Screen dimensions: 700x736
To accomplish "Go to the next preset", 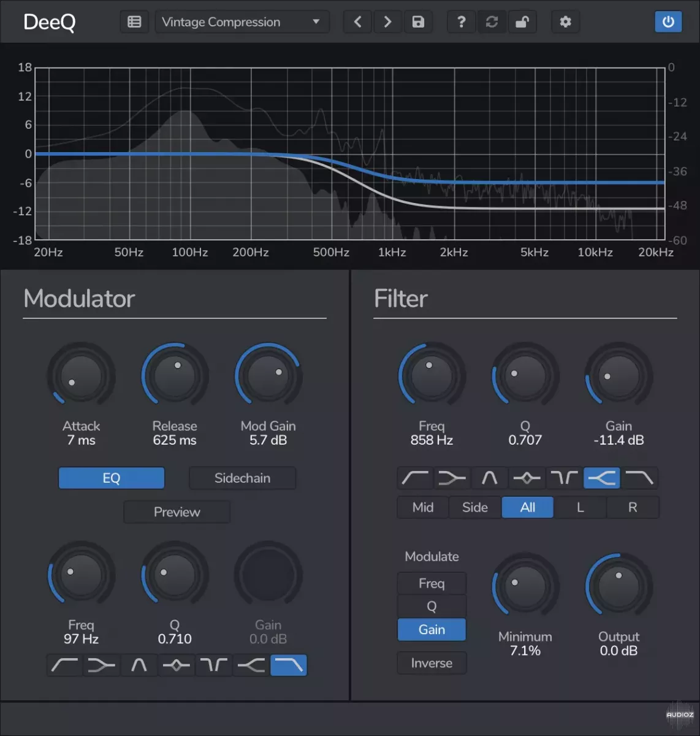I will tap(387, 22).
